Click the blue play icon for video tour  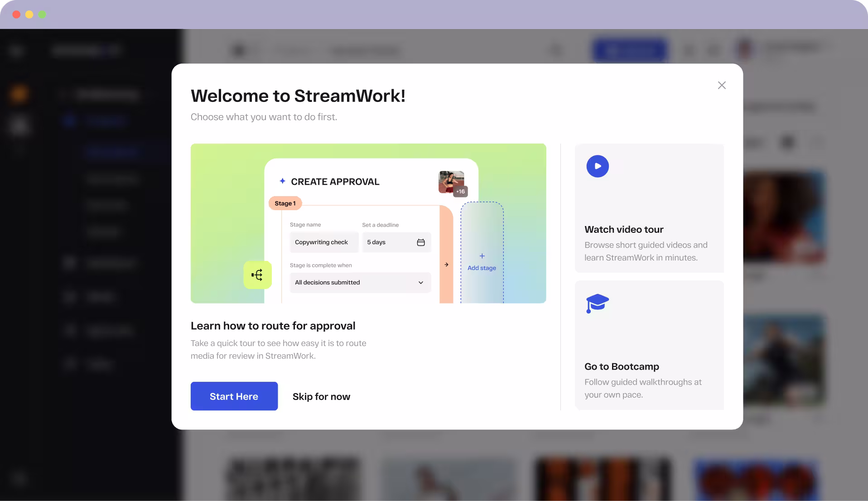point(598,166)
